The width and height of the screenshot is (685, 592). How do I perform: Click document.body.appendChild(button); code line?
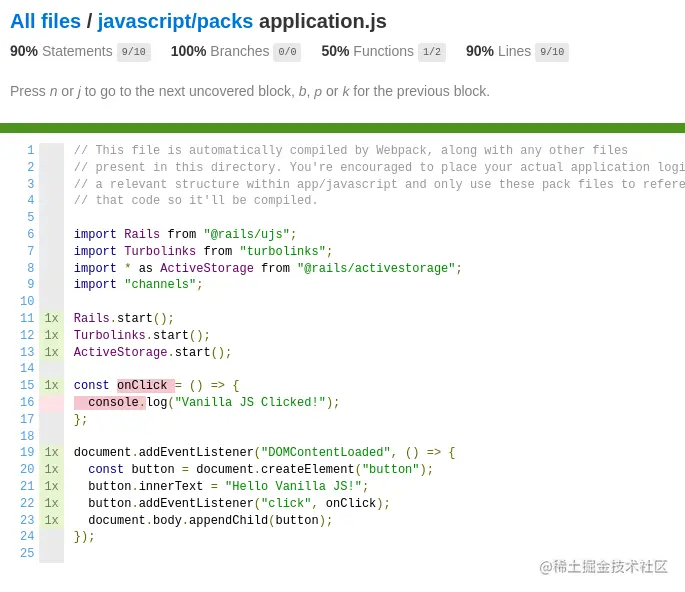210,520
